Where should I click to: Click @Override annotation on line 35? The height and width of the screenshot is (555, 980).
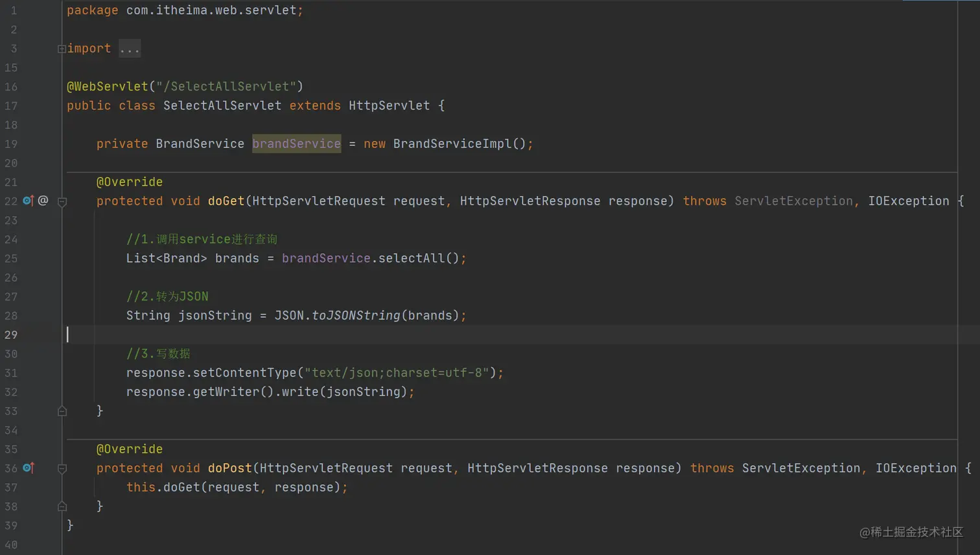(x=130, y=449)
